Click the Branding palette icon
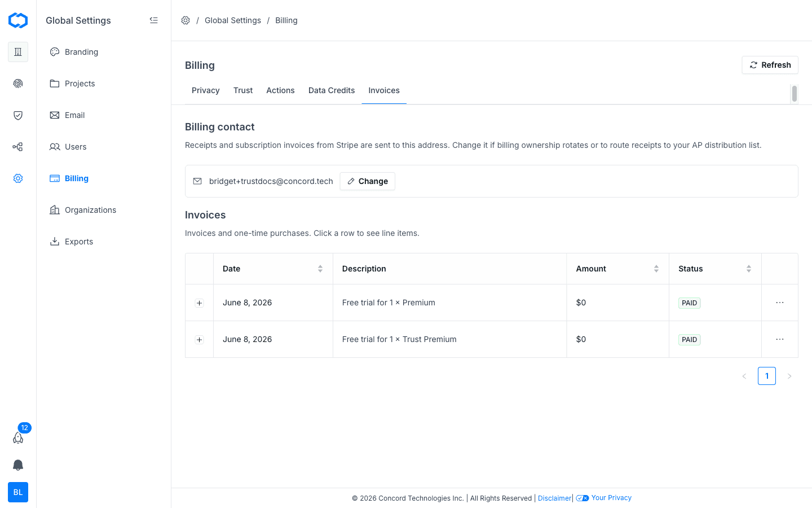Image resolution: width=812 pixels, height=508 pixels. click(x=55, y=52)
